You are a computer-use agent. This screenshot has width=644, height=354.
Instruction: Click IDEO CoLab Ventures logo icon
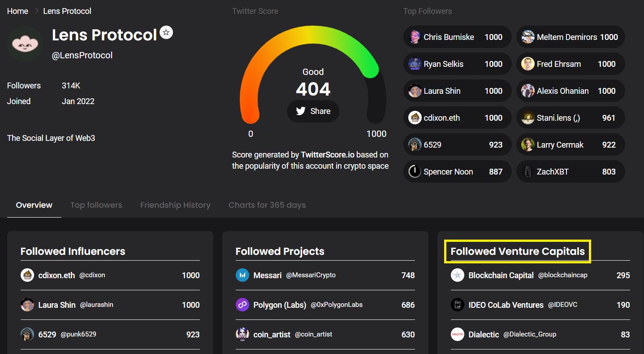point(458,305)
